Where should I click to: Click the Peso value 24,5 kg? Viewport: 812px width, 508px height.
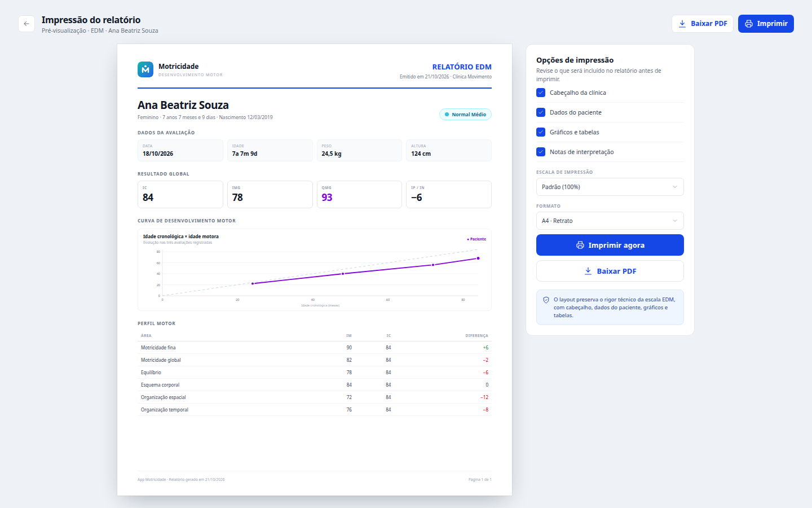[x=332, y=154]
